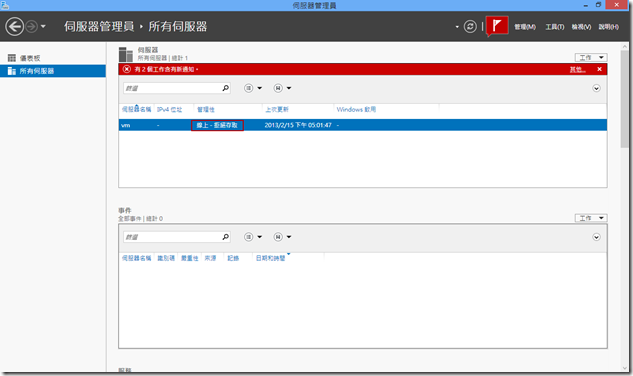Open the servers panel 工作 dropdown
The width and height of the screenshot is (633, 376).
[x=591, y=57]
